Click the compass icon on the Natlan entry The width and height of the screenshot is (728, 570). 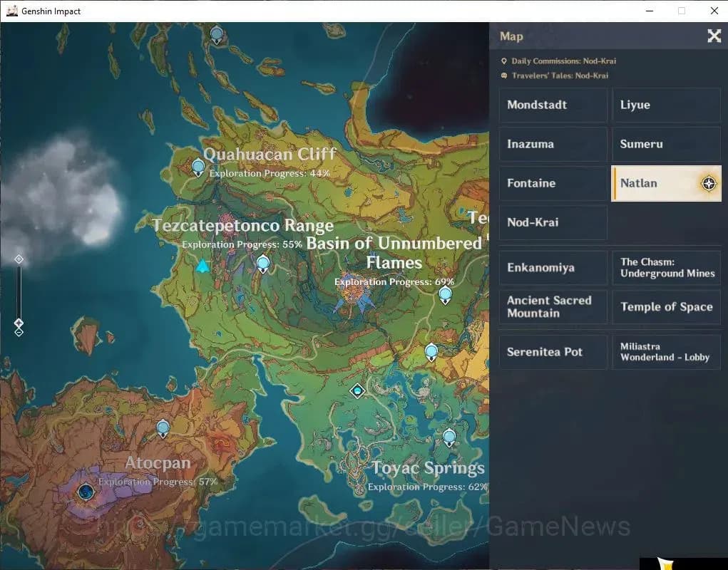click(x=709, y=184)
